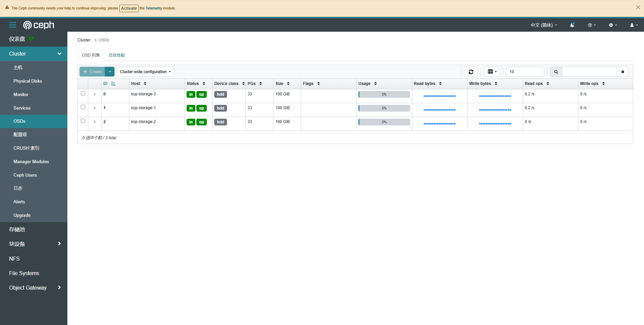Screen dimensions: 644x325
Task: Select checkbox for OSD ksp-storage-2
Action: pos(83,121)
